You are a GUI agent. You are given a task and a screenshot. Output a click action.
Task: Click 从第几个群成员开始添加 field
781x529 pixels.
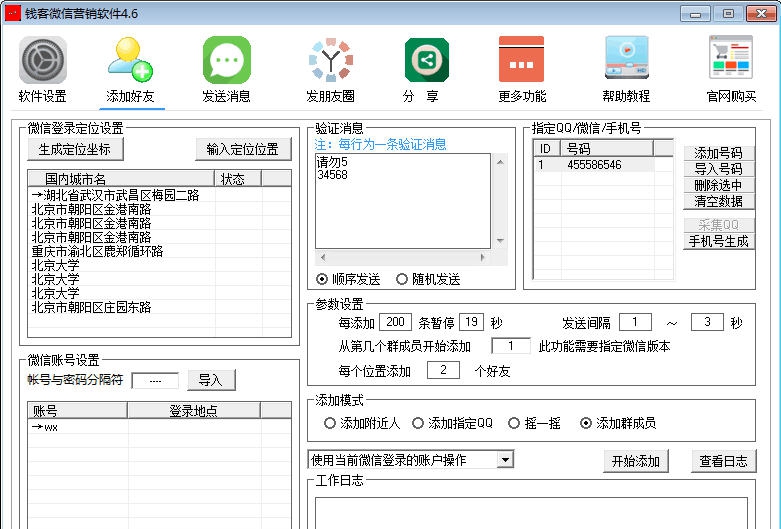coord(511,346)
